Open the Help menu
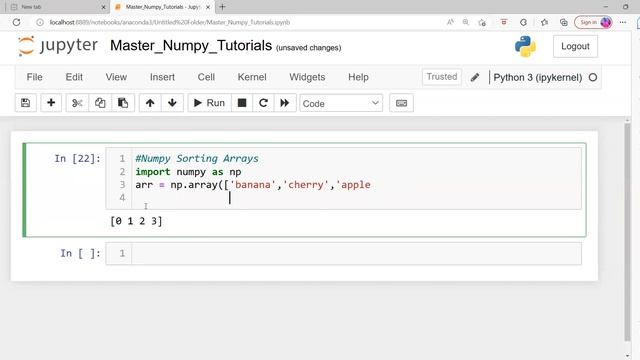Image resolution: width=640 pixels, height=360 pixels. click(x=358, y=77)
